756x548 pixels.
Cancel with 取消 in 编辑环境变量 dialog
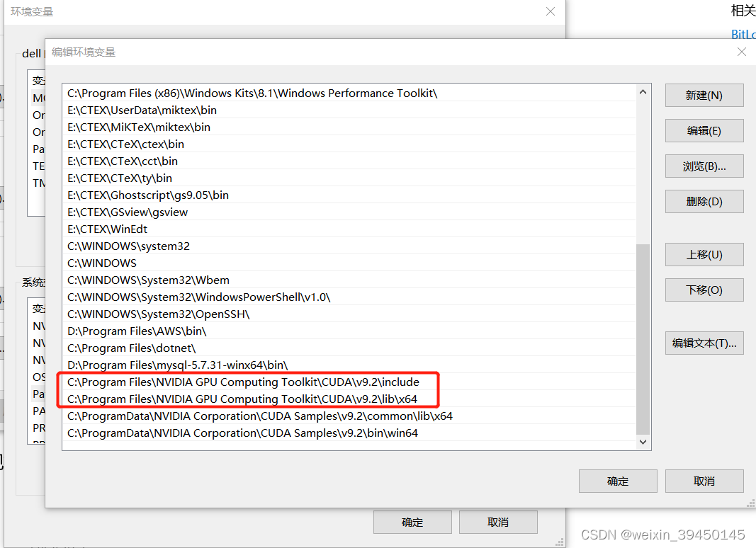(x=704, y=481)
